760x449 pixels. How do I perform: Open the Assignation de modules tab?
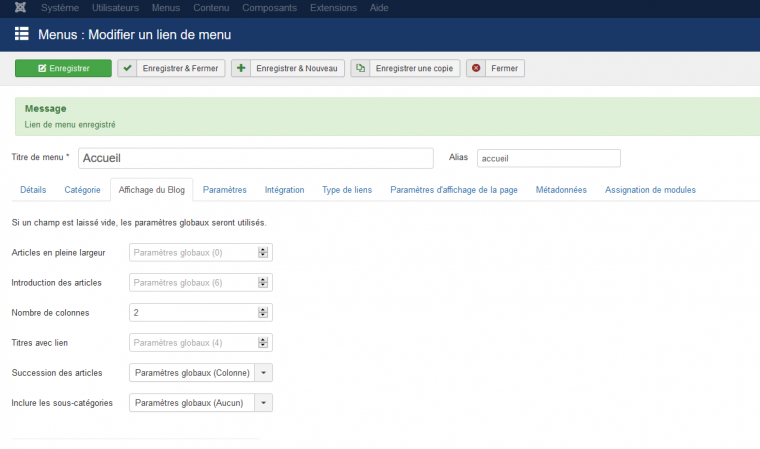pos(650,190)
